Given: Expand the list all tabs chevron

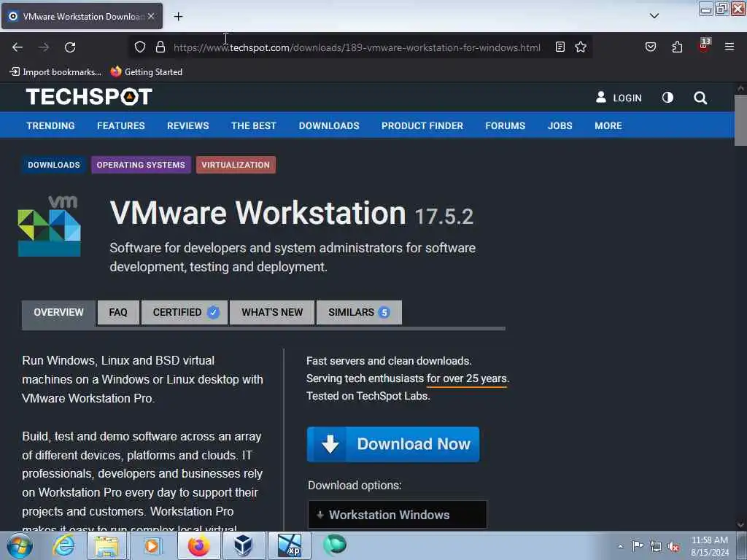Looking at the screenshot, I should [x=654, y=16].
